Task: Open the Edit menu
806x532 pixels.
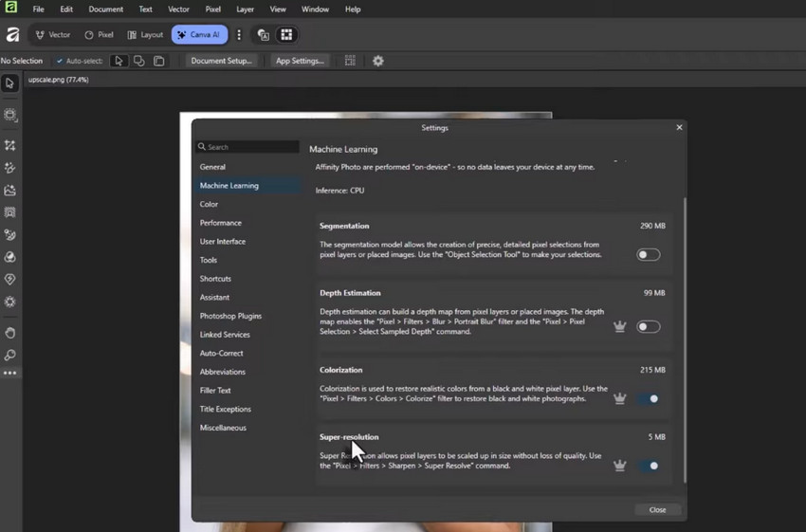Action: click(66, 9)
